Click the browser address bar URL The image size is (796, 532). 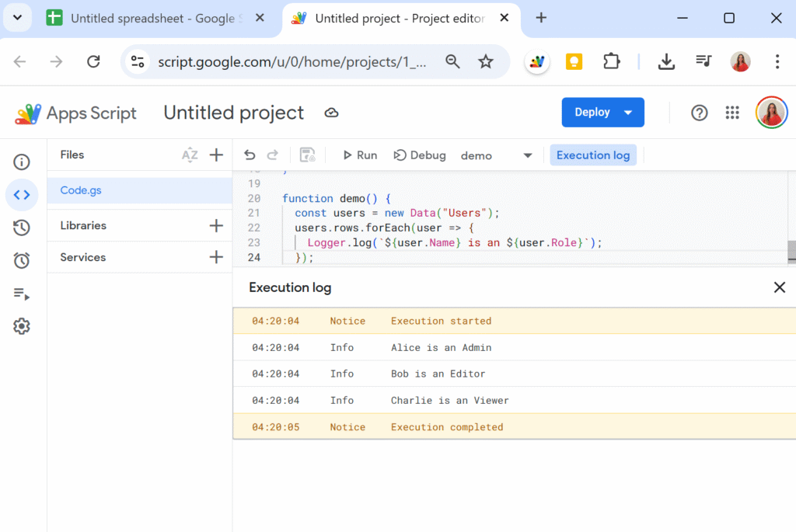point(292,62)
